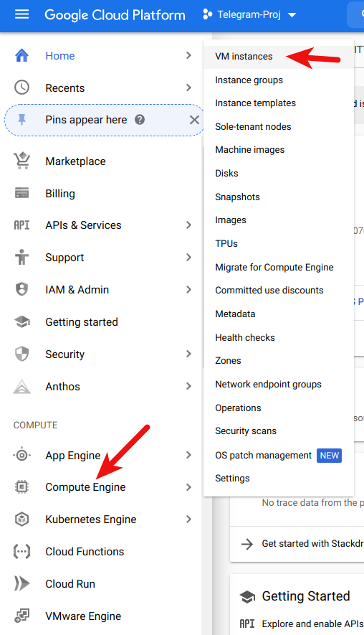Image resolution: width=364 pixels, height=635 pixels.
Task: Click the Kubernetes Engine cube icon
Action: point(21,519)
